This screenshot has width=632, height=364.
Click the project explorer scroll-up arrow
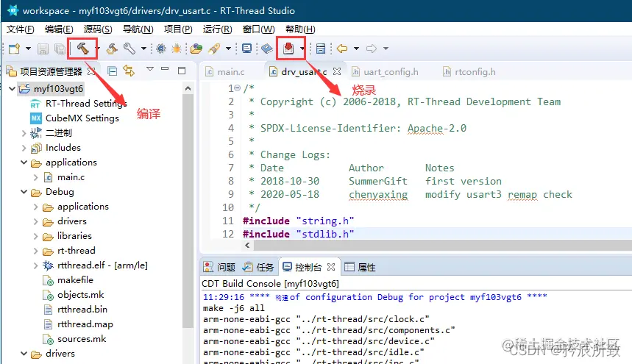point(188,88)
